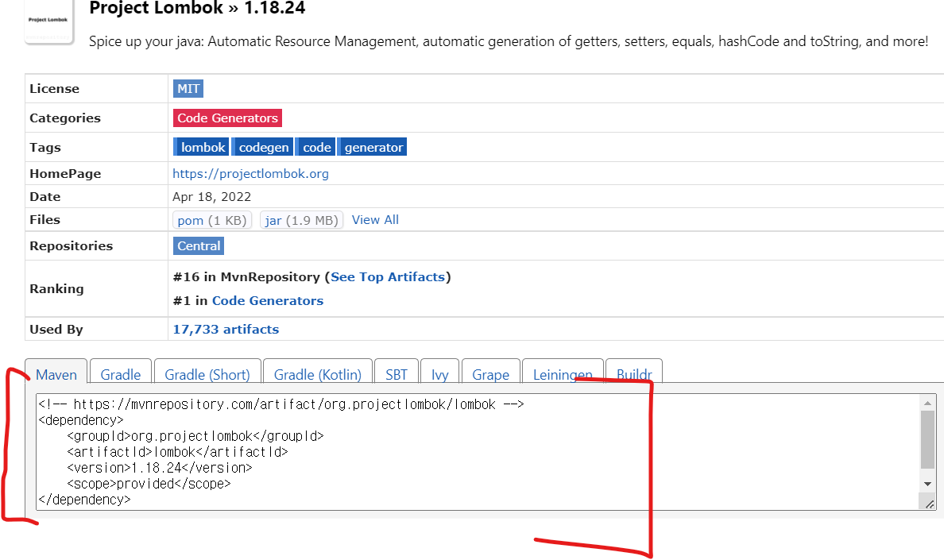This screenshot has height=560, width=944.
Task: Click the Used By row label
Action: 56,329
